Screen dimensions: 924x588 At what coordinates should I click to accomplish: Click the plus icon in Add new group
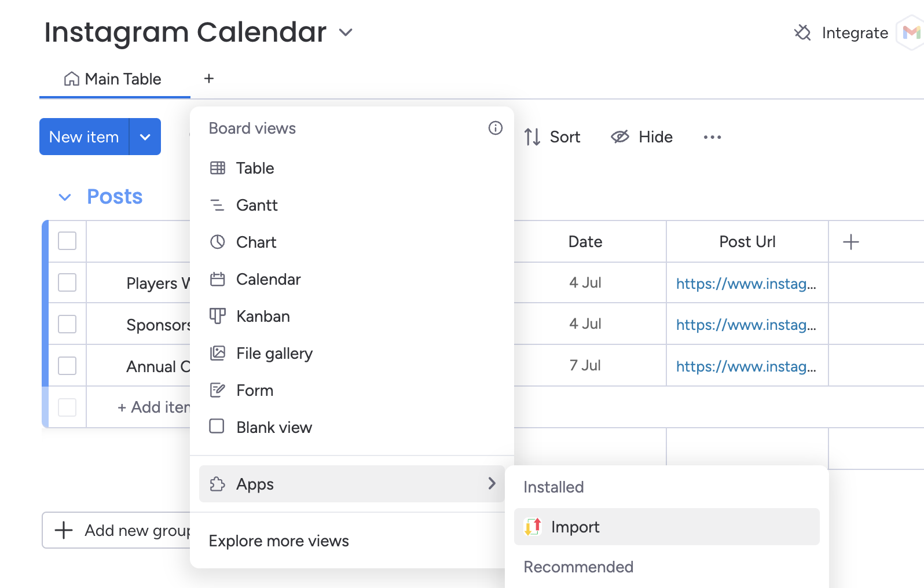point(64,530)
